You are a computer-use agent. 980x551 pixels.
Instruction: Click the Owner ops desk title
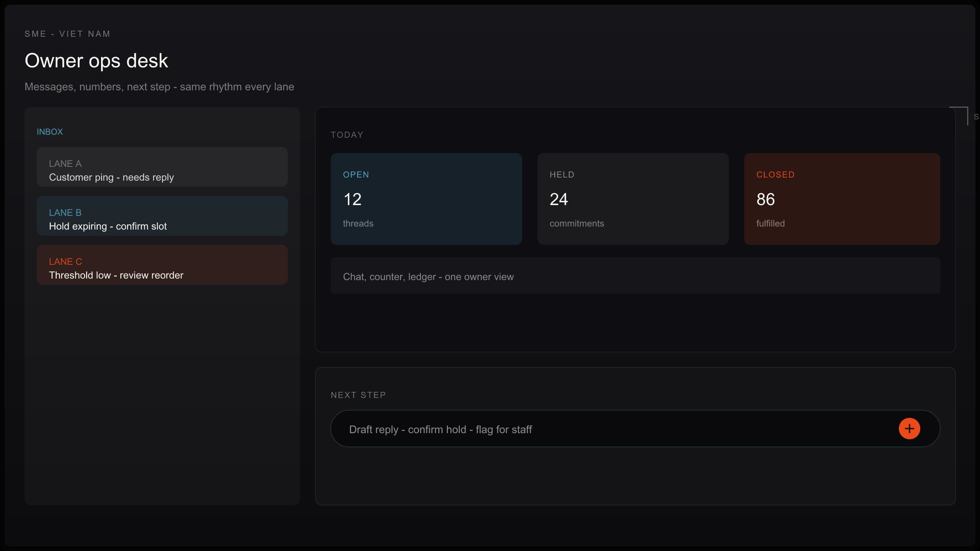(96, 60)
